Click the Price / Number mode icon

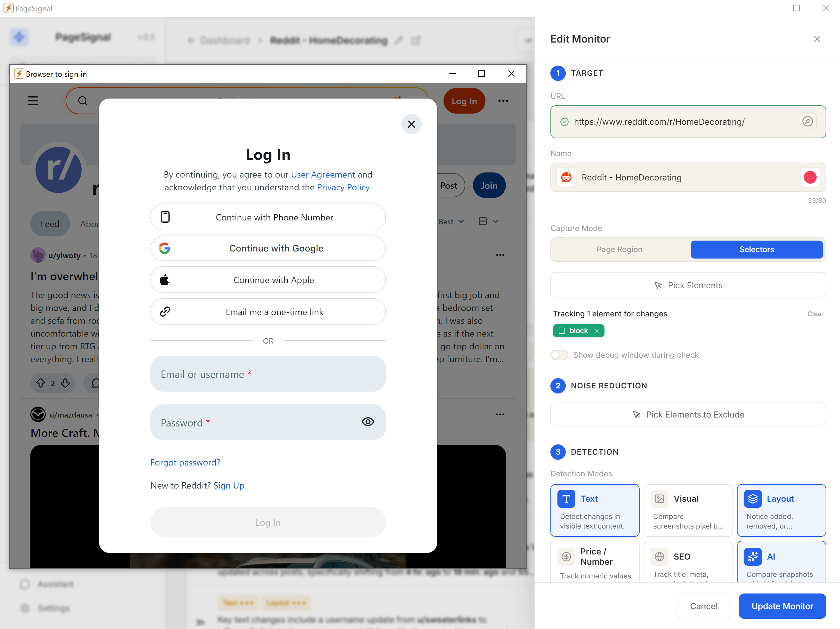click(566, 556)
